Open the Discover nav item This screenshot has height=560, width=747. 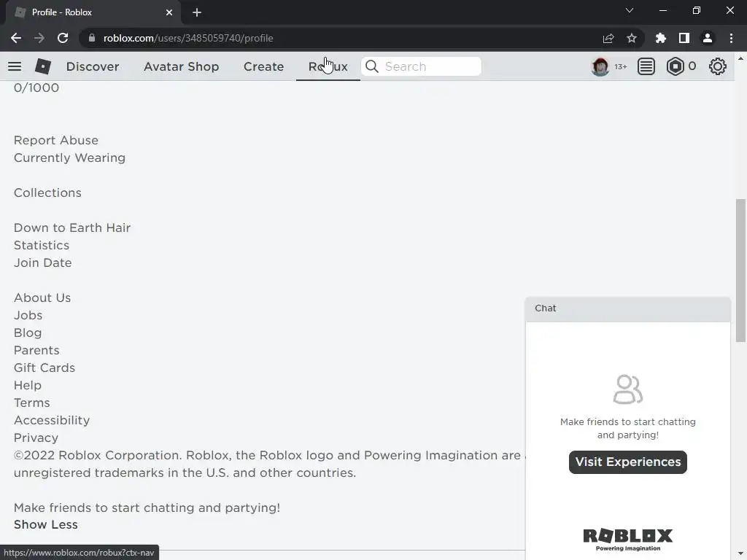click(93, 66)
